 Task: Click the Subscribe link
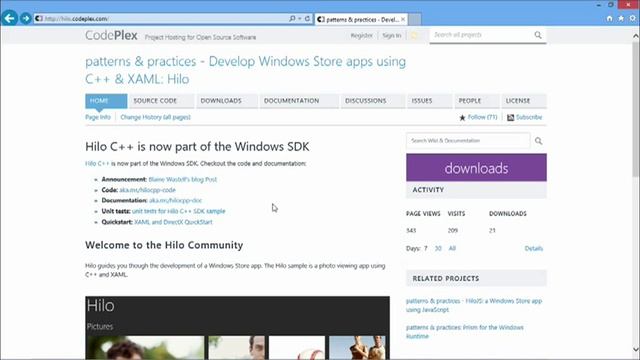click(x=529, y=117)
